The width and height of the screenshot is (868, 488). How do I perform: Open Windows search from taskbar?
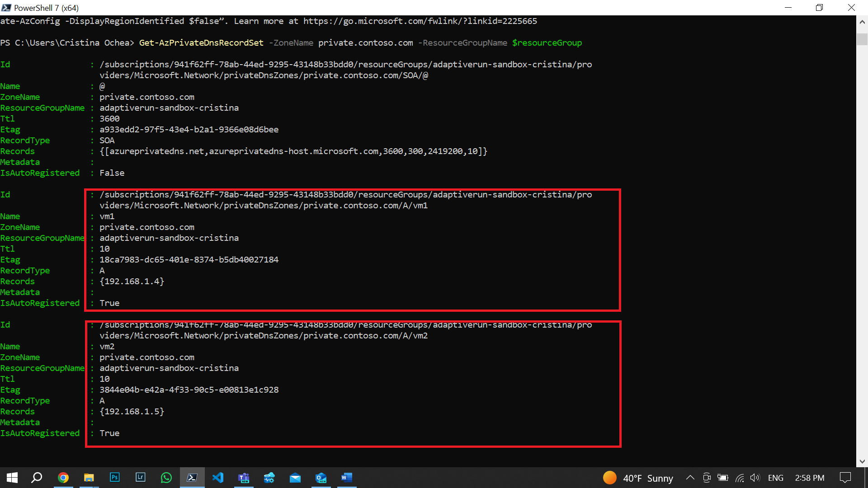(x=37, y=478)
